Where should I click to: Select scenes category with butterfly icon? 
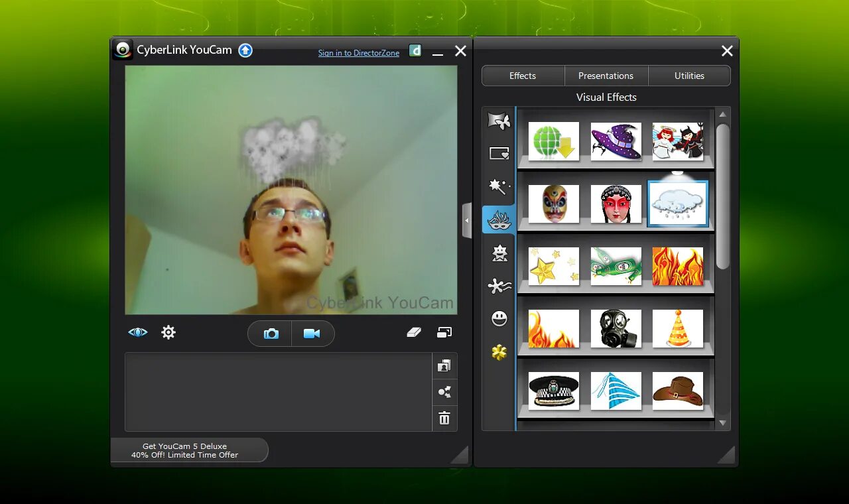point(499,121)
